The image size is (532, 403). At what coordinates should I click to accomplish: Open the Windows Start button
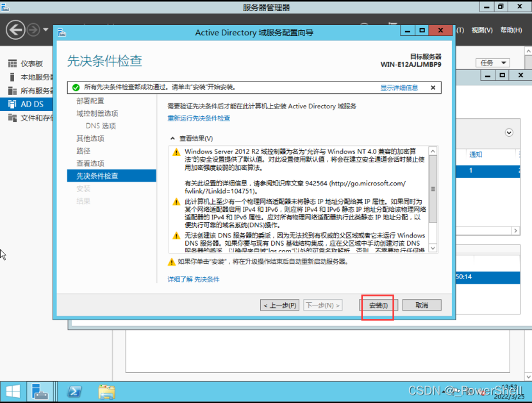(x=13, y=392)
